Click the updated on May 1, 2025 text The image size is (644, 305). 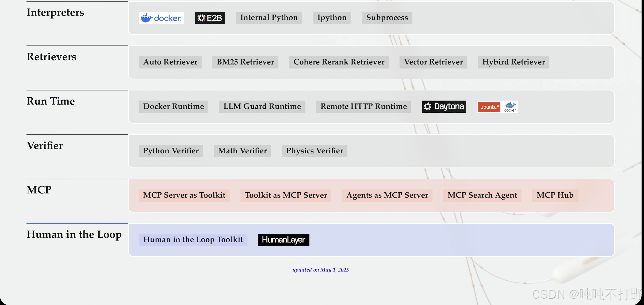click(320, 270)
